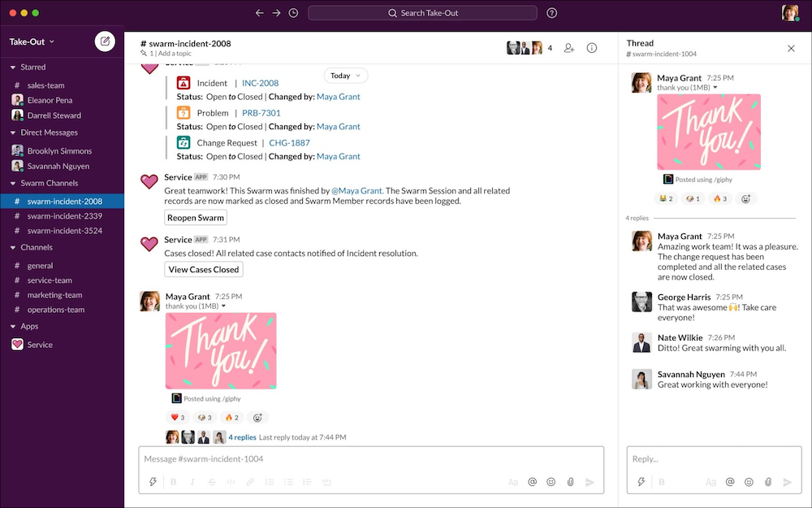Collapse the thank you gif in thread
Viewport: 812px width, 508px height.
[x=715, y=88]
